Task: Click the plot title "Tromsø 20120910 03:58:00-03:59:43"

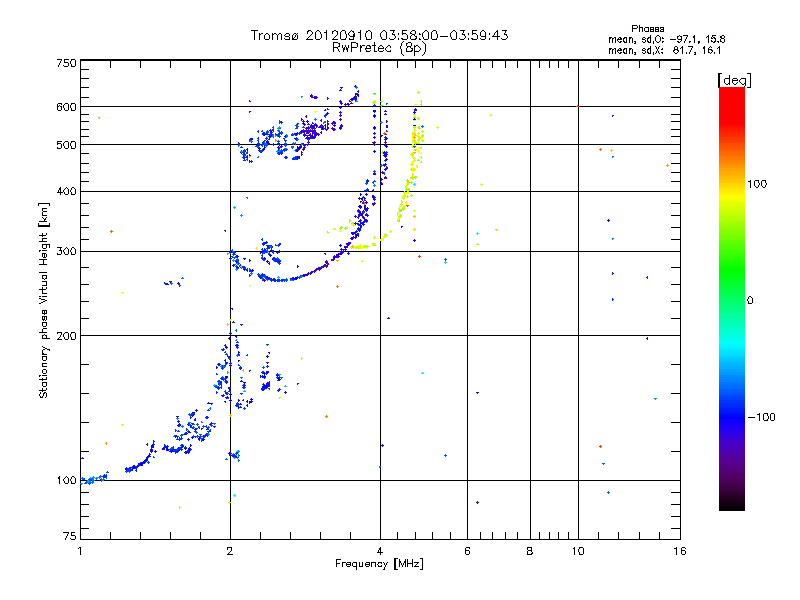Action: pos(379,35)
